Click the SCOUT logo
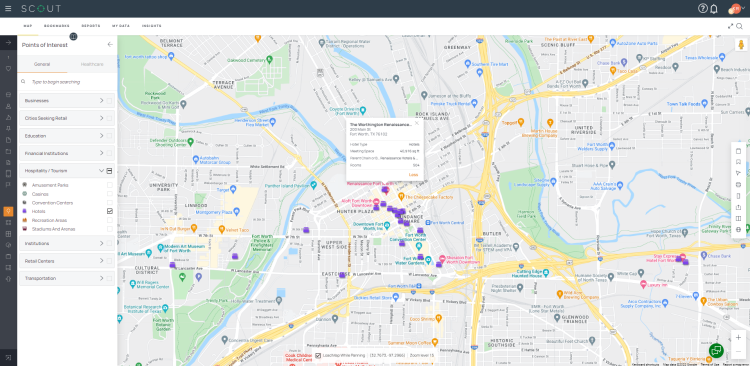Screen dimensions: 750x366 point(41,9)
